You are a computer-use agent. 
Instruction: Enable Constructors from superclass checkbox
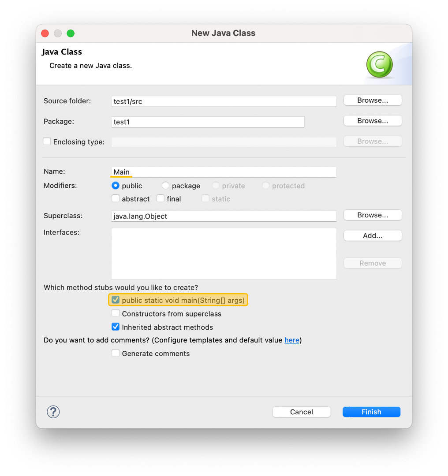point(116,313)
